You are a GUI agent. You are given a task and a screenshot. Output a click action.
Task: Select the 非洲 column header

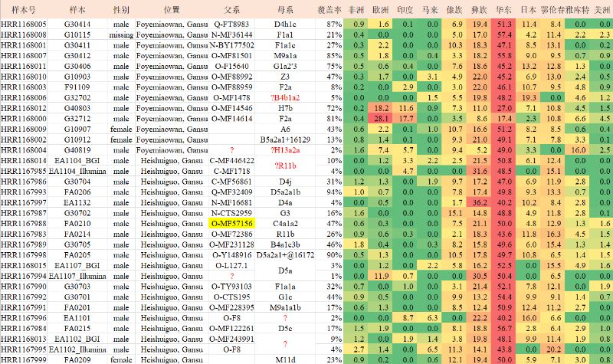coord(356,10)
